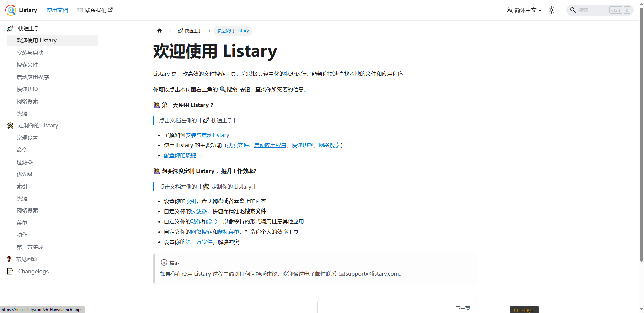Screen dimensions: 644x313
Task: Toggle the light/dark theme sun button
Action: (x=551, y=10)
